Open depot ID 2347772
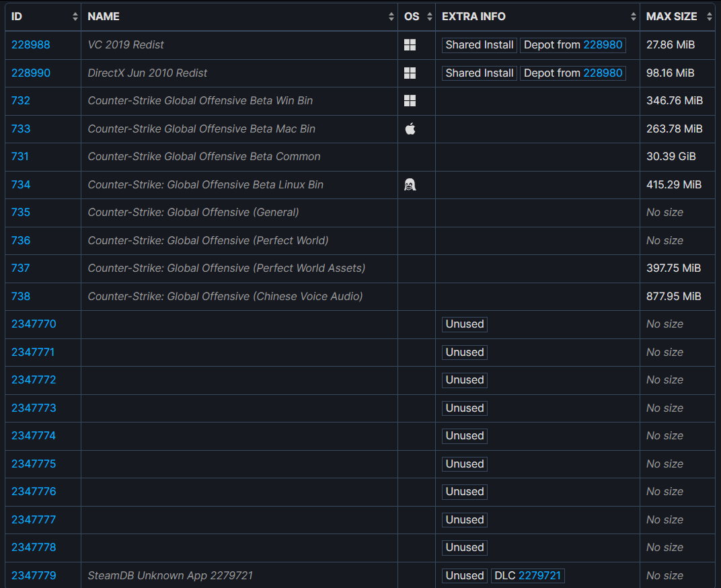 pos(34,379)
